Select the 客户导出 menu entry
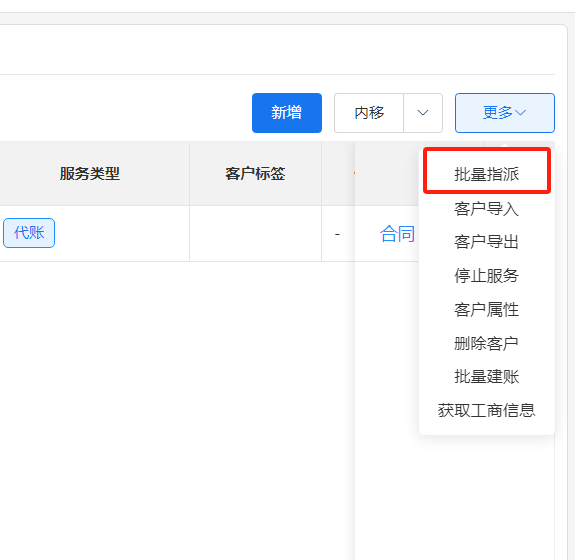Image resolution: width=575 pixels, height=560 pixels. coord(487,242)
